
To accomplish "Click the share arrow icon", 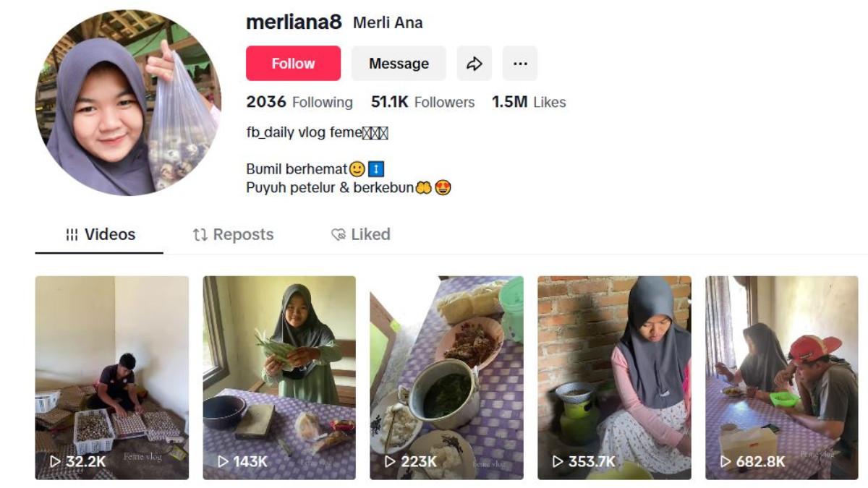I will tap(474, 64).
